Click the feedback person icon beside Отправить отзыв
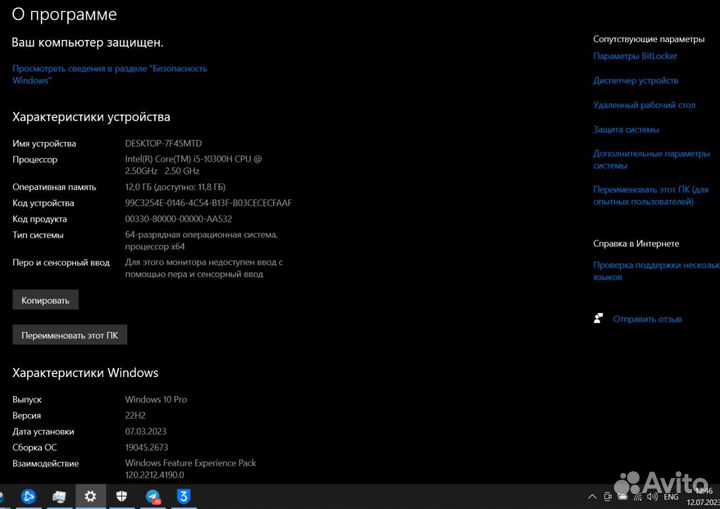This screenshot has height=509, width=720. (x=598, y=318)
